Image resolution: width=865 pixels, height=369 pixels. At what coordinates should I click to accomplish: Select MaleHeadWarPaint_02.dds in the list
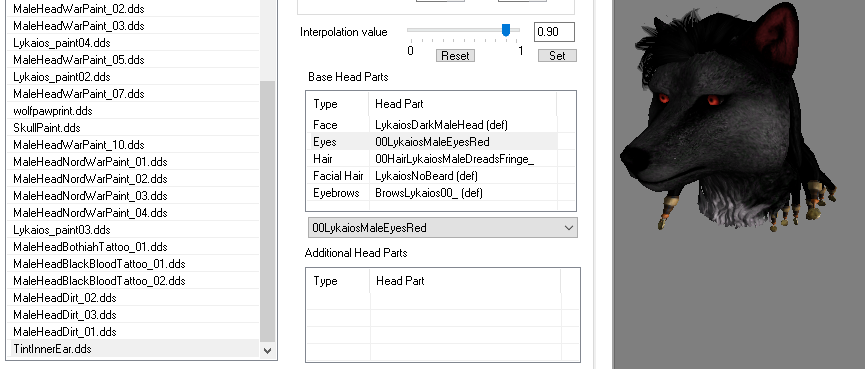tap(135, 9)
